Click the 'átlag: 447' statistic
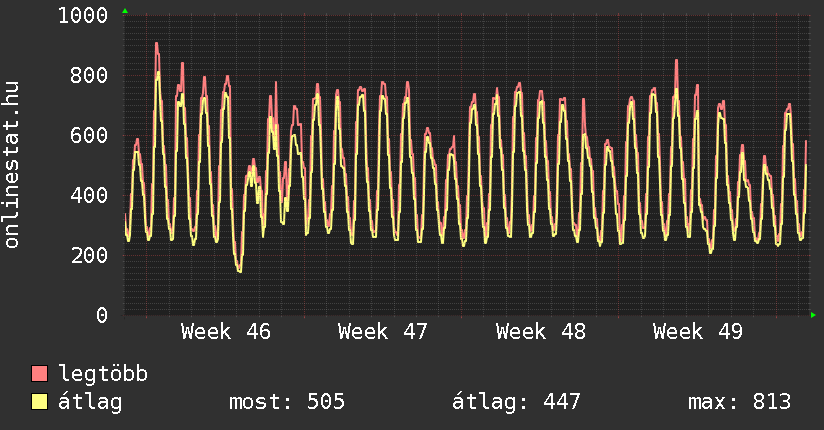 [517, 402]
